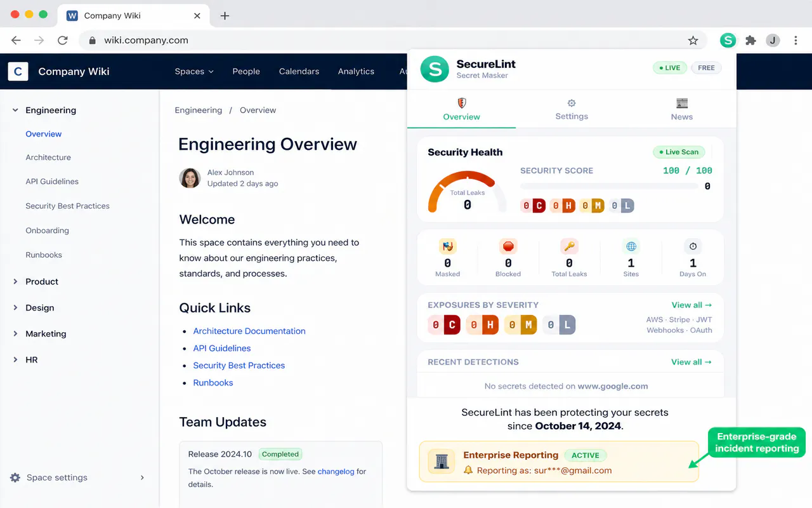
Task: Open the Security Best Practices quick link
Action: click(239, 365)
